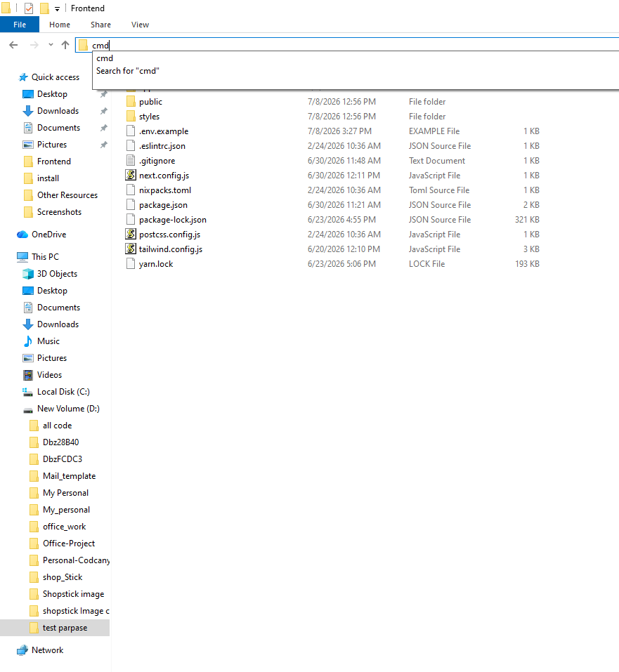This screenshot has width=619, height=672.
Task: Open the Screenshots quick access folder
Action: [59, 212]
